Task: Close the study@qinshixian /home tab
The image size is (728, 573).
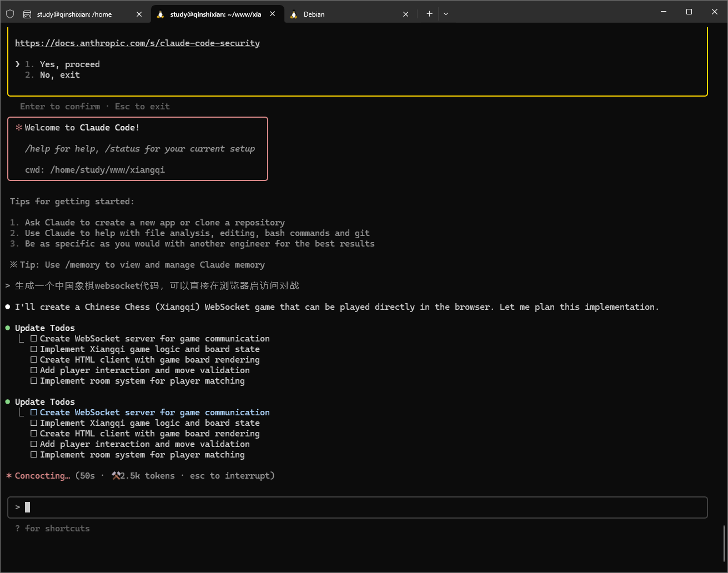Action: 139,14
